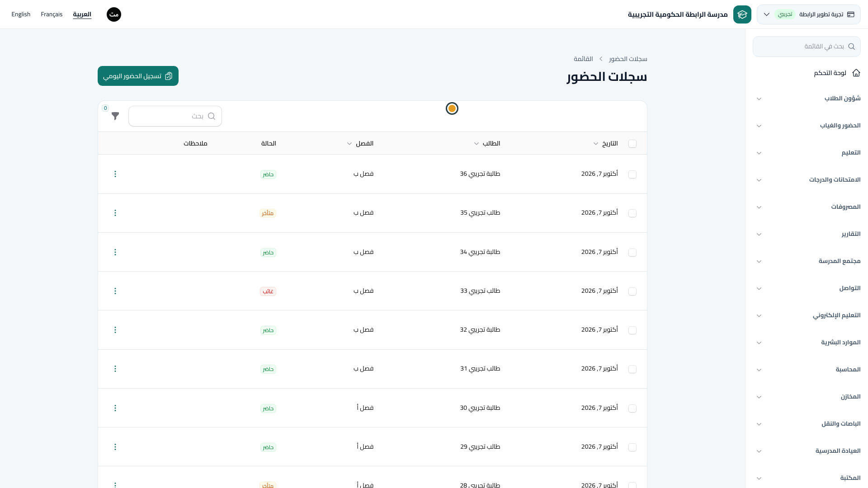
Task: Click the orange circular indicator above the table
Action: [452, 108]
